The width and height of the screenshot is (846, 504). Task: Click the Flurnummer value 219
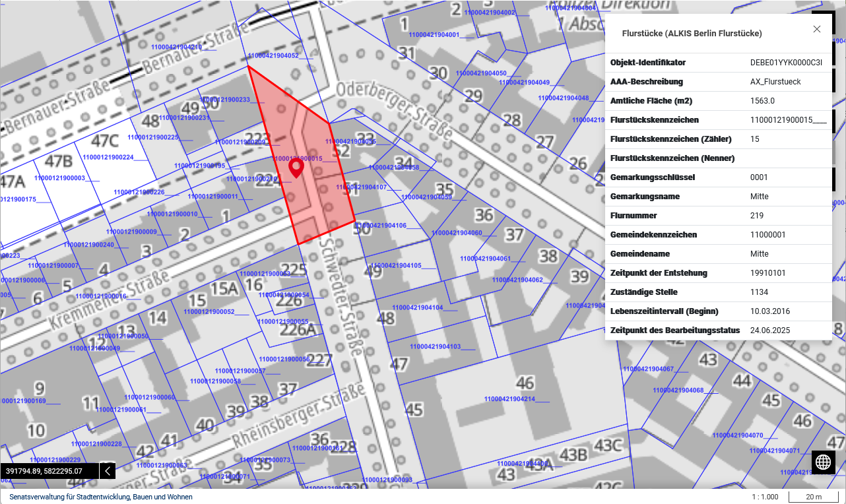tap(757, 216)
